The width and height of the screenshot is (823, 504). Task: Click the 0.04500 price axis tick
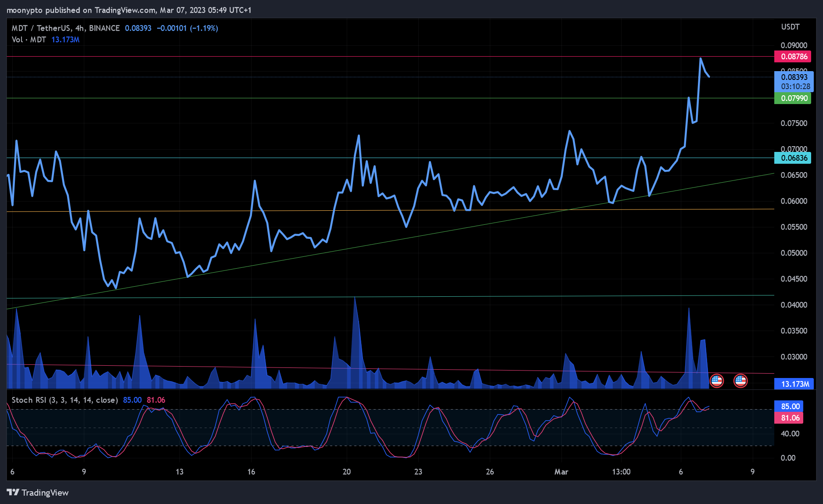pos(794,279)
